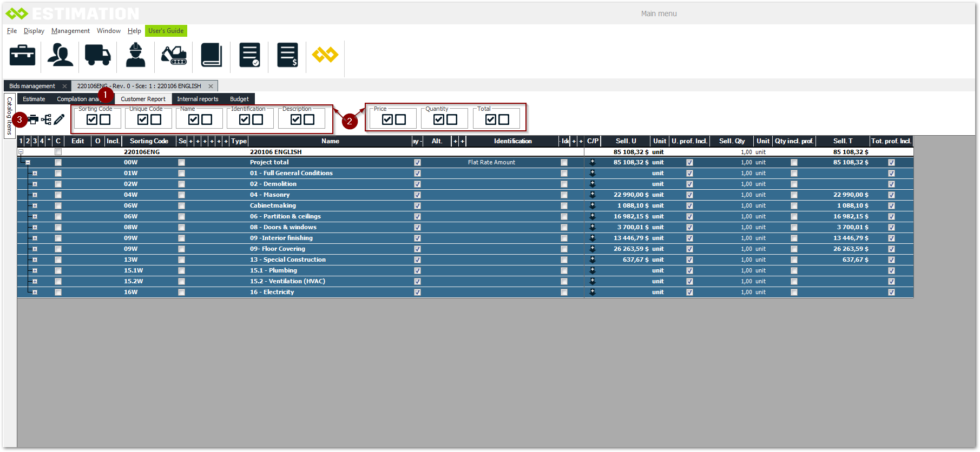Open the Management menu
The width and height of the screenshot is (980, 452).
[70, 31]
